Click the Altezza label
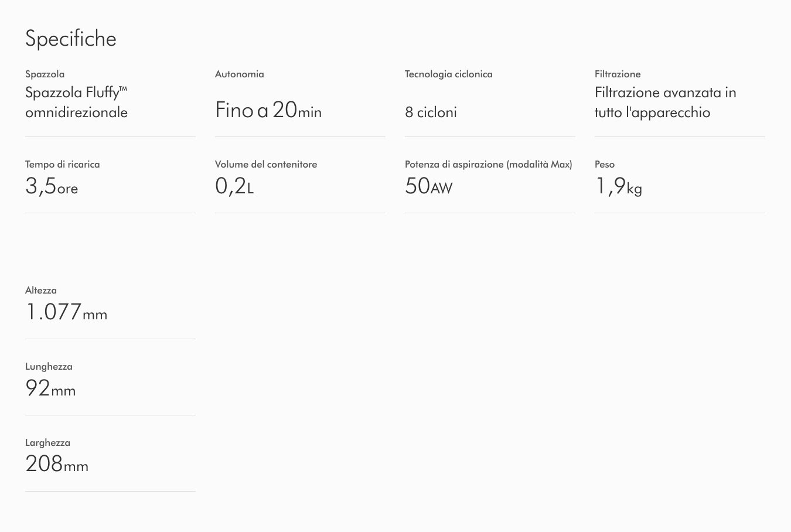This screenshot has height=532, width=791. pos(41,291)
